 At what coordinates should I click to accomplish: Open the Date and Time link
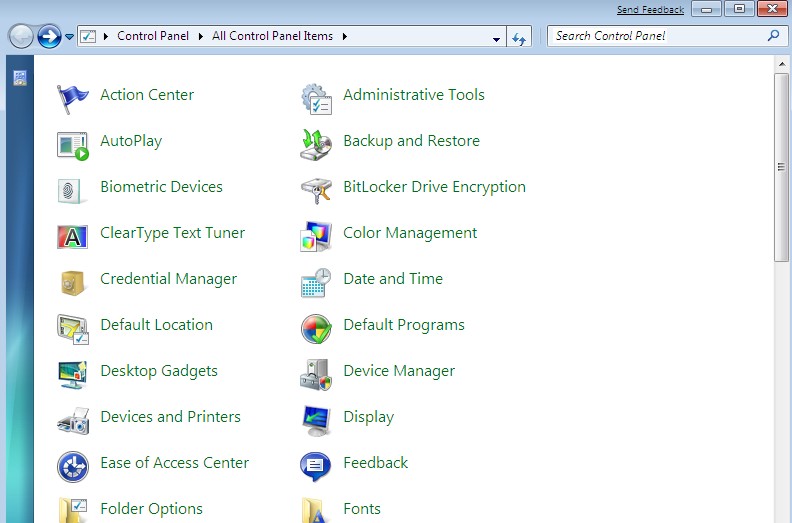coord(393,279)
